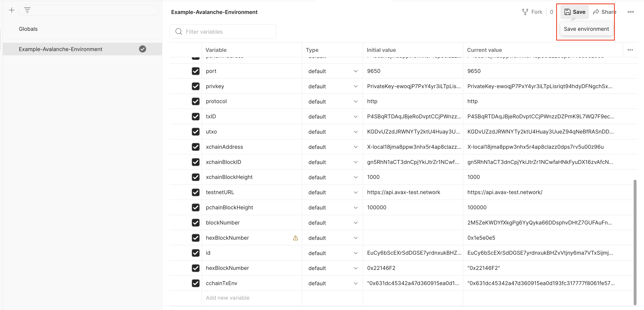
Task: Click the warning triangle beside hexBlockNumber
Action: 295,238
